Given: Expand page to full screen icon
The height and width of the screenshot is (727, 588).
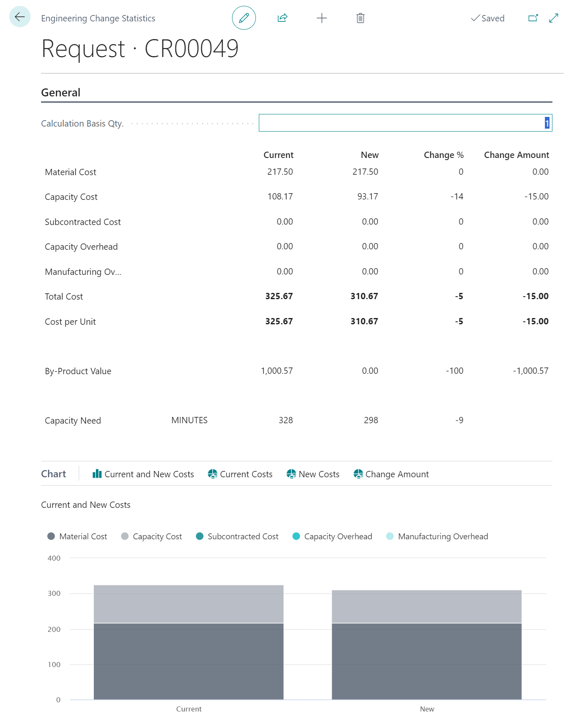Looking at the screenshot, I should [x=553, y=18].
